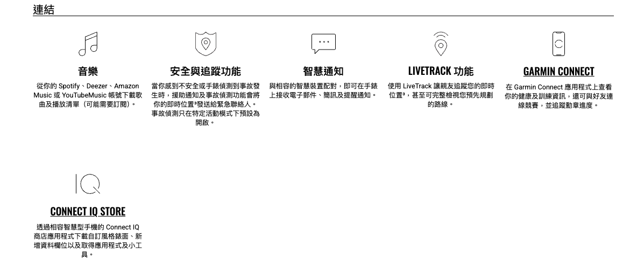Click the 智慧通知 heading
This screenshot has height=265, width=644.
[x=323, y=71]
